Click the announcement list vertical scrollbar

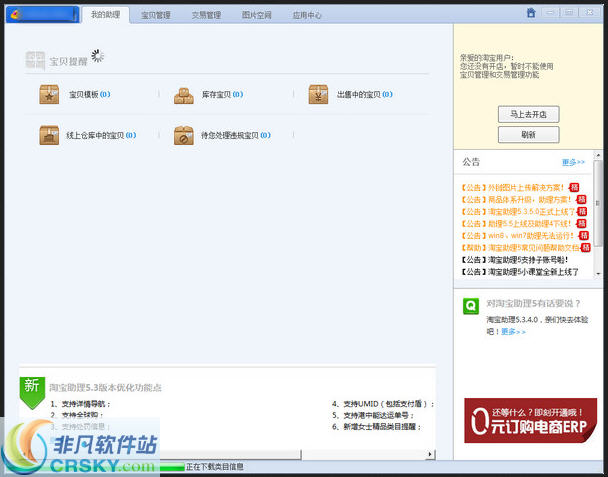pyautogui.click(x=598, y=203)
